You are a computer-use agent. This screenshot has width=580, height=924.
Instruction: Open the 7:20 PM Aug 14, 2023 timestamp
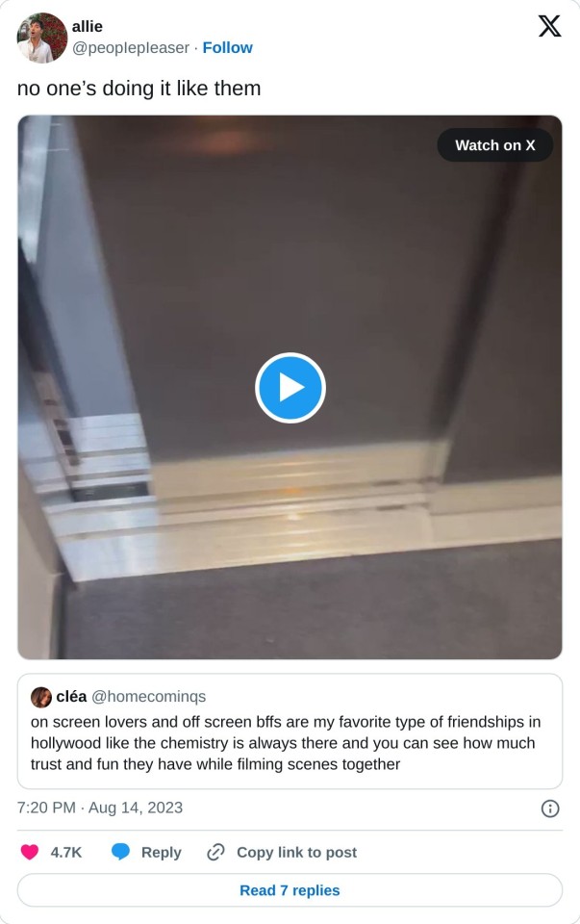coord(100,808)
